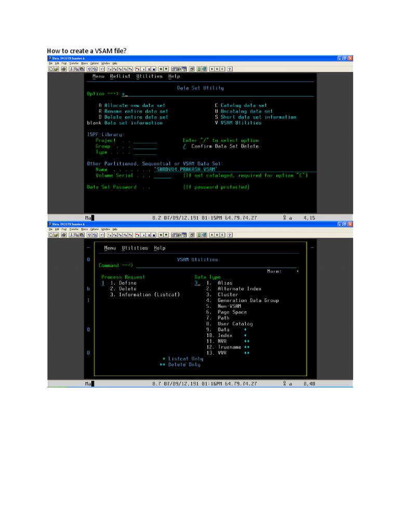Toggle Confirm Data Set Delete slash mark
The image size is (399, 532).
coord(184,146)
